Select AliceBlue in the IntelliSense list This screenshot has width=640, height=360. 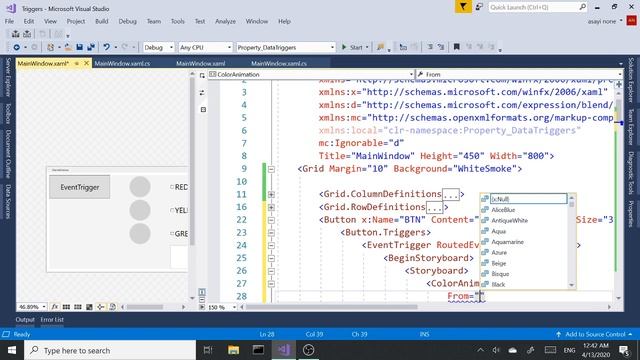pos(503,210)
